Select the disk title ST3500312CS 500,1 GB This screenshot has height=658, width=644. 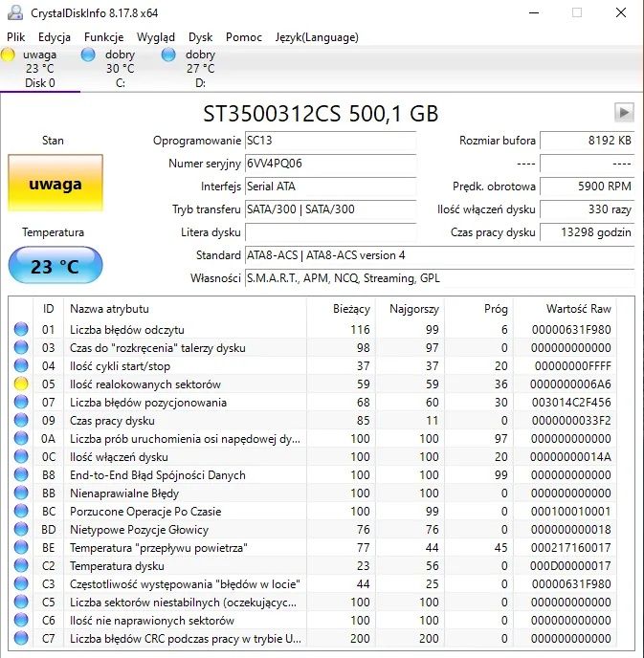tap(321, 113)
